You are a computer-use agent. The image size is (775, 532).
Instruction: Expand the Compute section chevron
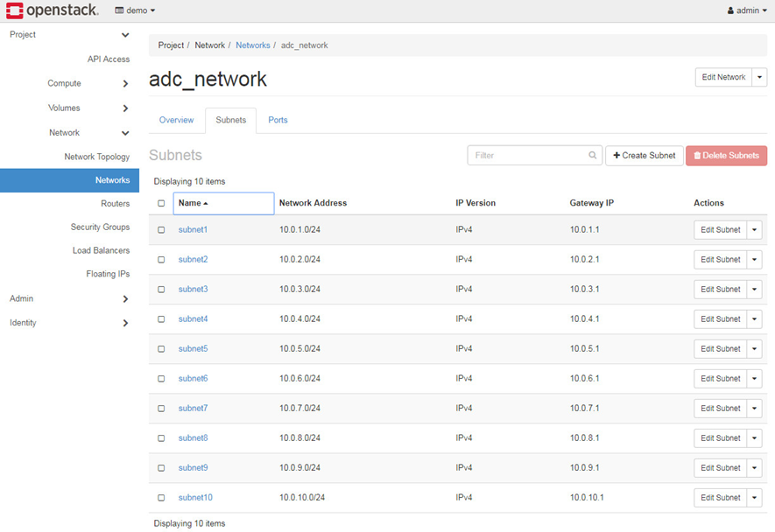[x=125, y=84]
